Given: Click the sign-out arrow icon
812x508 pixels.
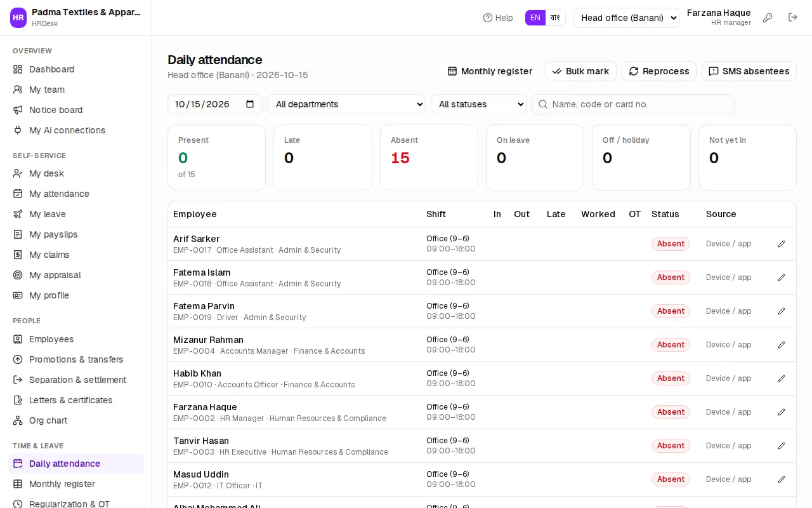Looking at the screenshot, I should point(793,18).
